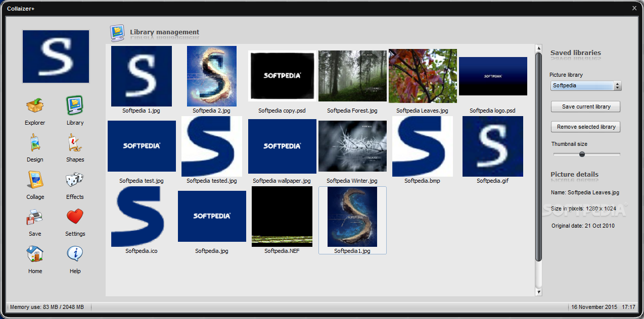Go to the Home house icon
644x319 pixels.
(35, 254)
